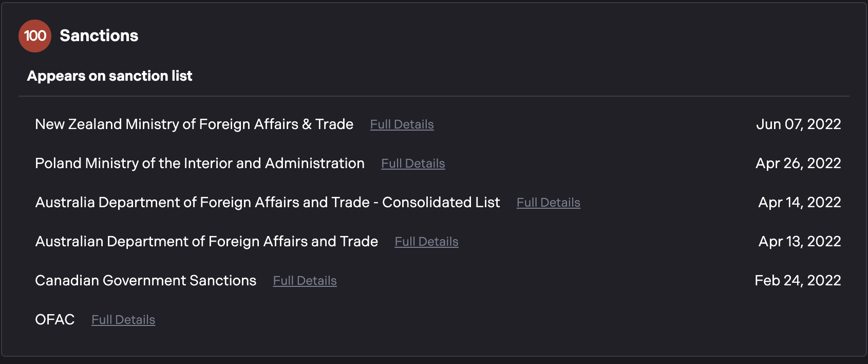
Task: Select the OFAC entry name
Action: (x=55, y=320)
